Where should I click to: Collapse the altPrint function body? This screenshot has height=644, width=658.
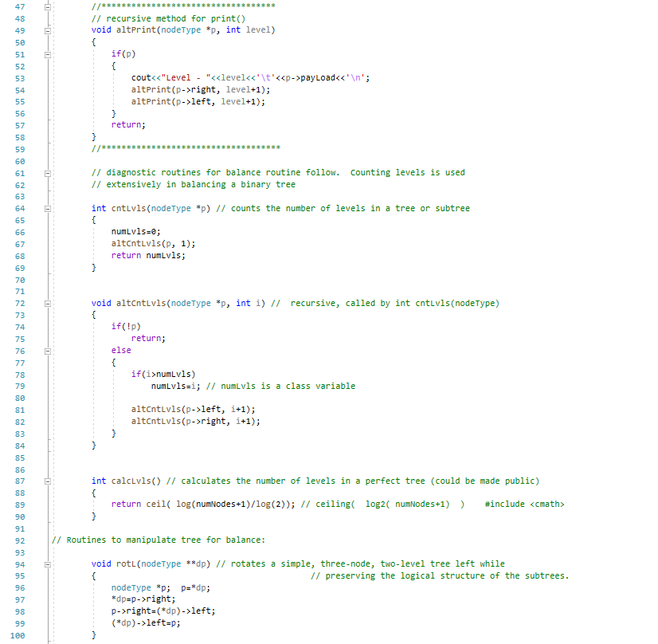(x=49, y=30)
